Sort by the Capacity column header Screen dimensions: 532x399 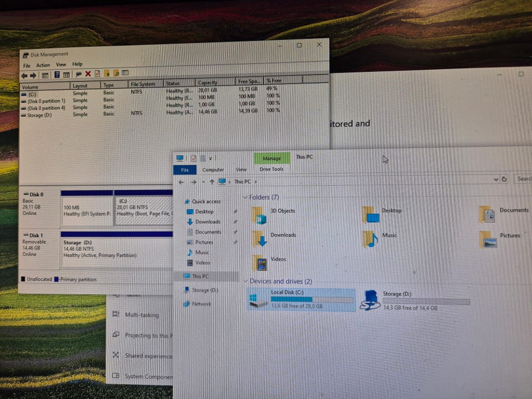215,82
